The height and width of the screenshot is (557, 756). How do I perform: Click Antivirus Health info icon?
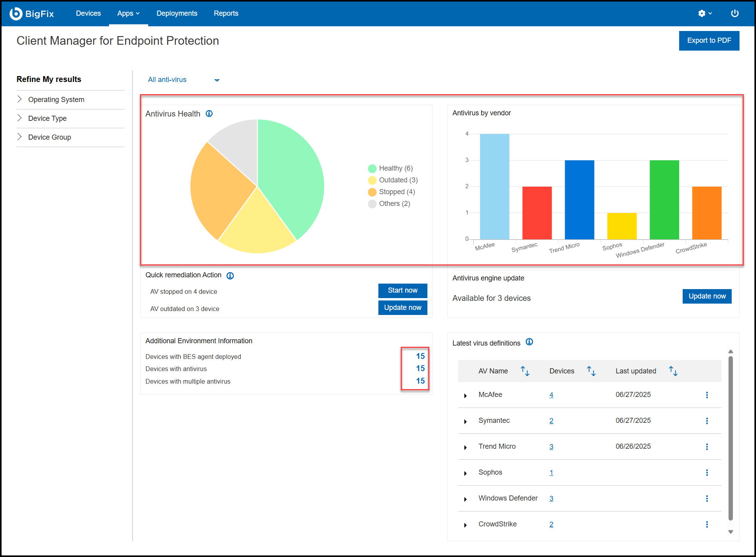[x=209, y=114]
